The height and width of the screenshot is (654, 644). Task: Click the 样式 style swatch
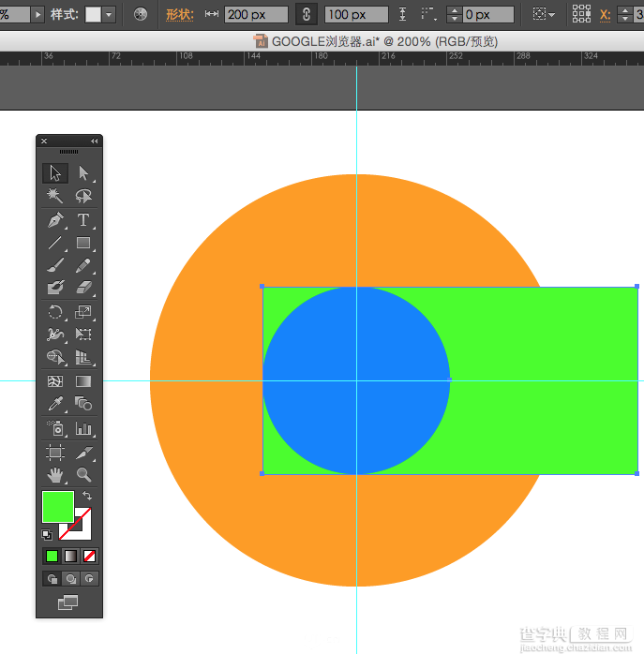(93, 15)
